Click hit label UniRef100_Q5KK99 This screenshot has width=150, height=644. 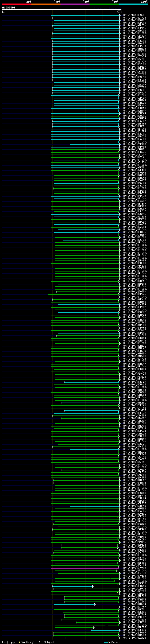tap(135, 426)
